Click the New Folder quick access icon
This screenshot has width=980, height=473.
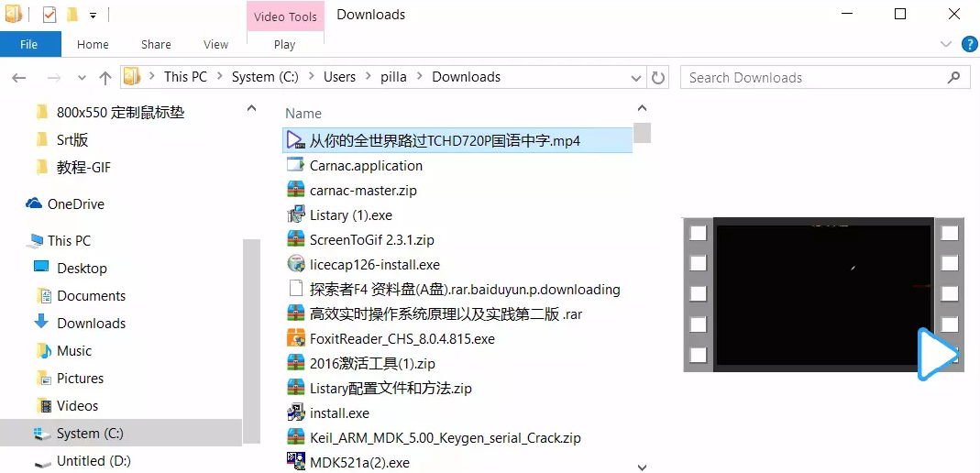pyautogui.click(x=72, y=15)
